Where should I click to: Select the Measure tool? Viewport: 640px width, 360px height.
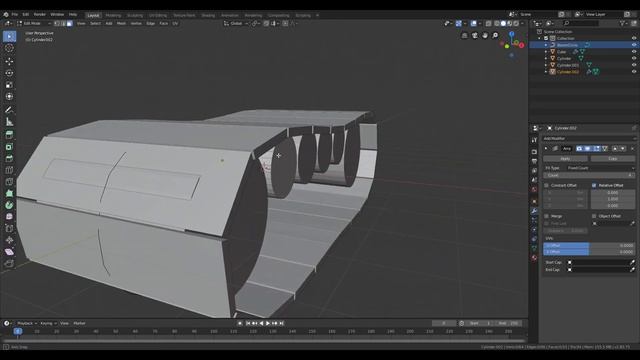coord(9,122)
